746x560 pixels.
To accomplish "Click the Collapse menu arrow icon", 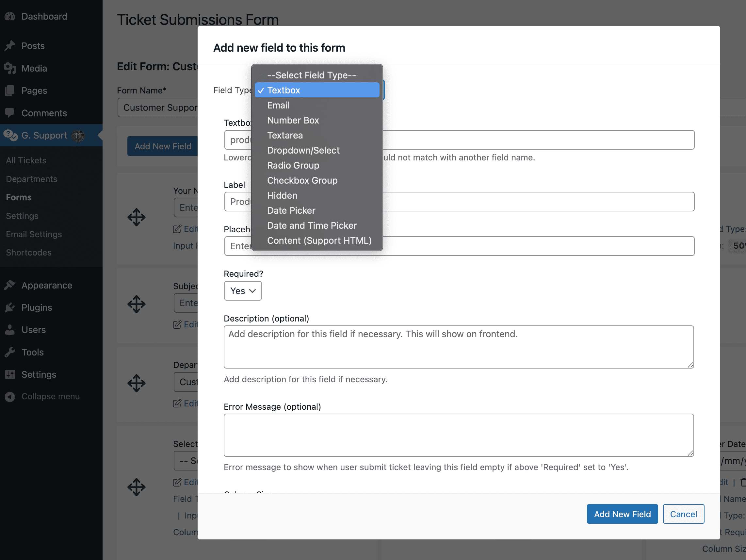I will [10, 396].
